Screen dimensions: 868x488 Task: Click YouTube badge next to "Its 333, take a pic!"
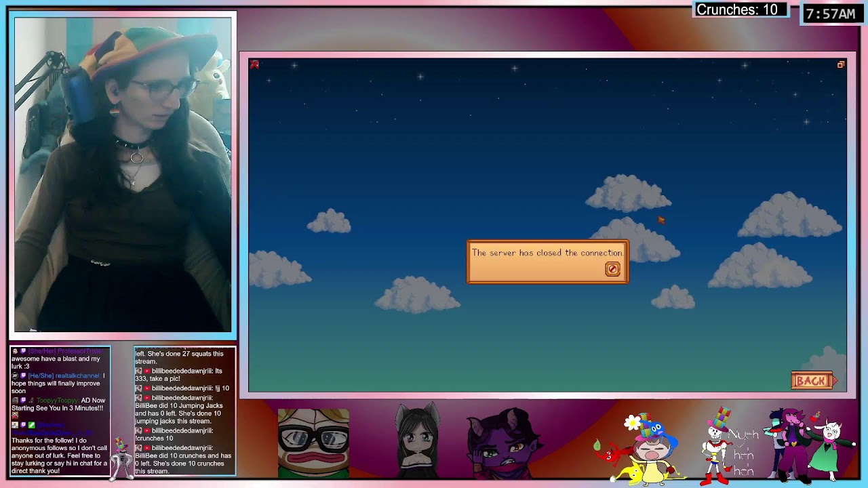[x=146, y=371]
